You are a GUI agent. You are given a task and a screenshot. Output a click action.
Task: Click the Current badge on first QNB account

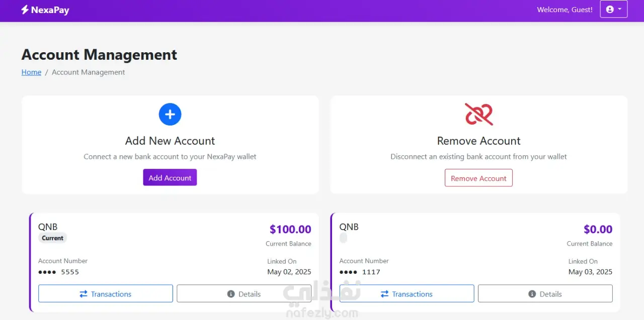coord(52,238)
